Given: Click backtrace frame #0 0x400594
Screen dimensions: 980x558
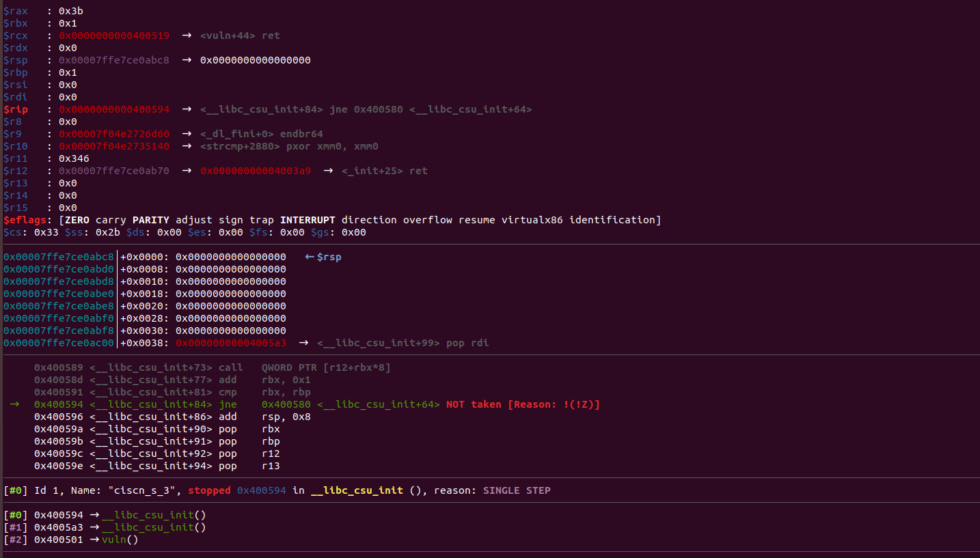Looking at the screenshot, I should (x=105, y=515).
